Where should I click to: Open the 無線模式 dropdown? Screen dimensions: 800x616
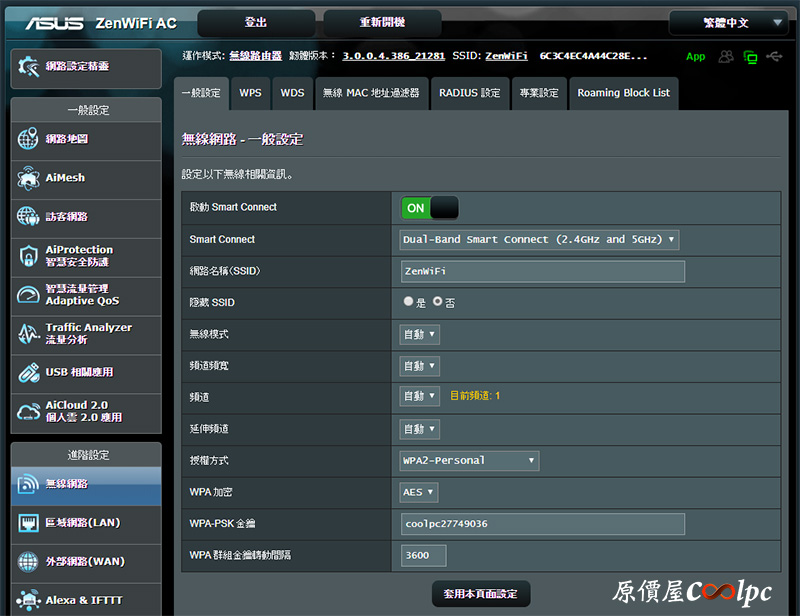pyautogui.click(x=419, y=334)
